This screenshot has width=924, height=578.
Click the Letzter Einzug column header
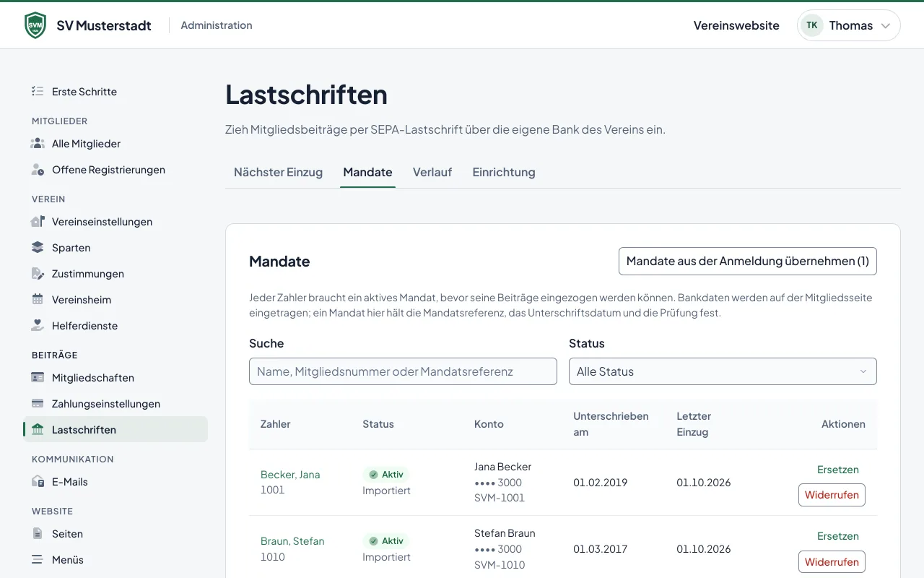coord(694,424)
